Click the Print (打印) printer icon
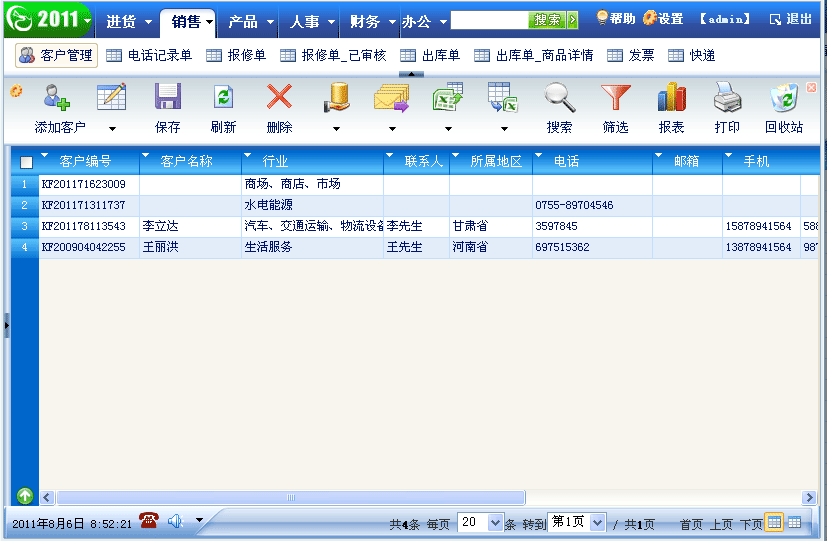This screenshot has height=541, width=827. pos(727,97)
